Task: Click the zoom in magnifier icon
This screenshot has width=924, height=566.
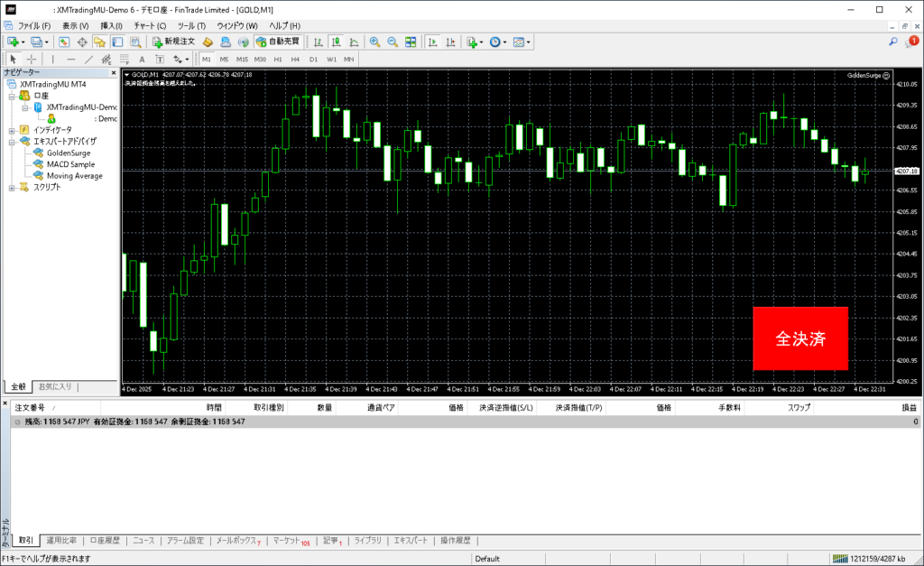Action: (x=374, y=42)
